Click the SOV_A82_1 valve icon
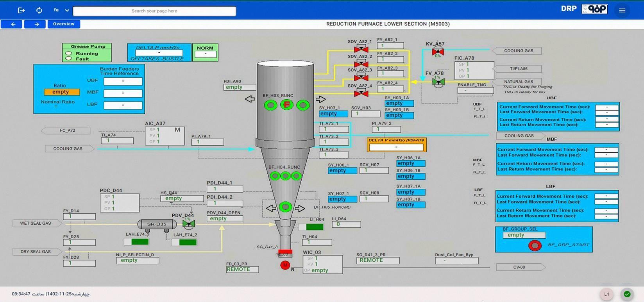644x302 pixels. pyautogui.click(x=361, y=49)
